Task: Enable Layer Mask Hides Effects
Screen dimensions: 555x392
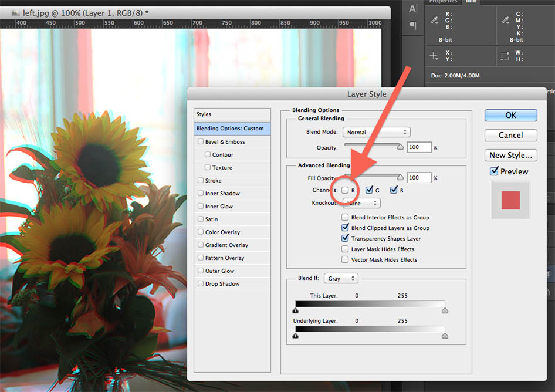Action: [345, 249]
